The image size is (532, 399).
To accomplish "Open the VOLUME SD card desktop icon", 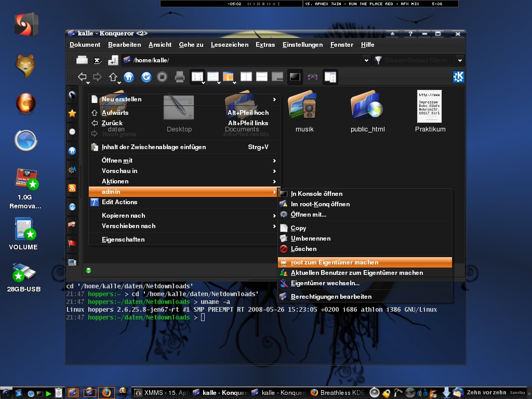I will point(23,234).
